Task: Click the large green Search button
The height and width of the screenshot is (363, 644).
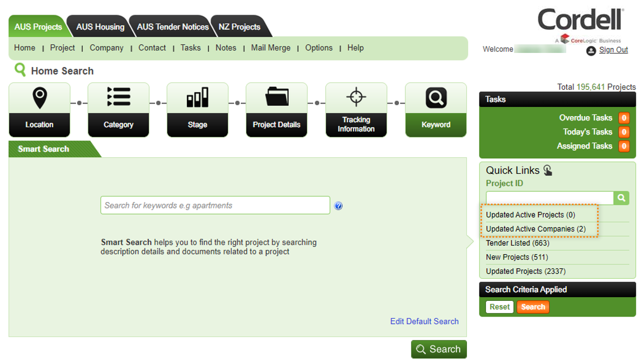Action: pos(439,349)
